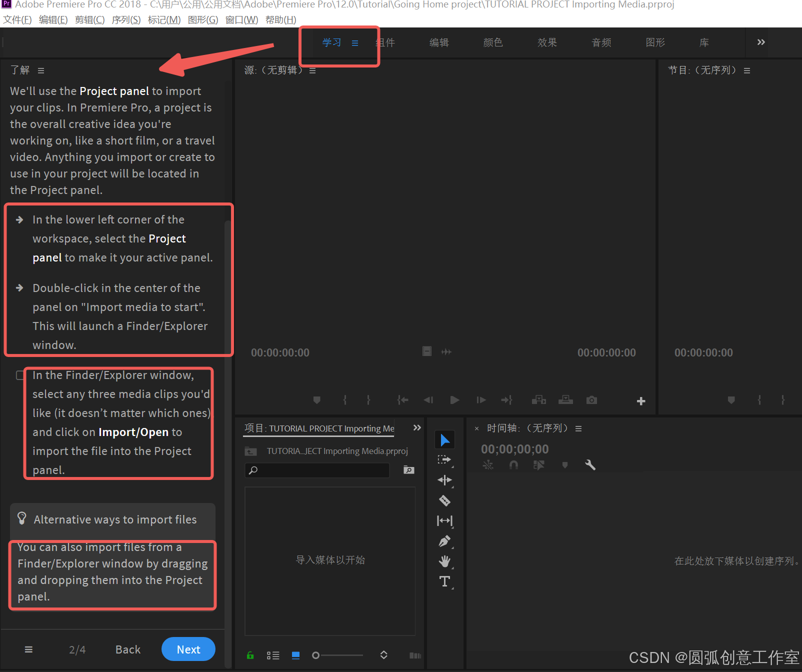Click the timeline timecode 00;00;00;00
Viewport: 802px width, 672px height.
515,449
